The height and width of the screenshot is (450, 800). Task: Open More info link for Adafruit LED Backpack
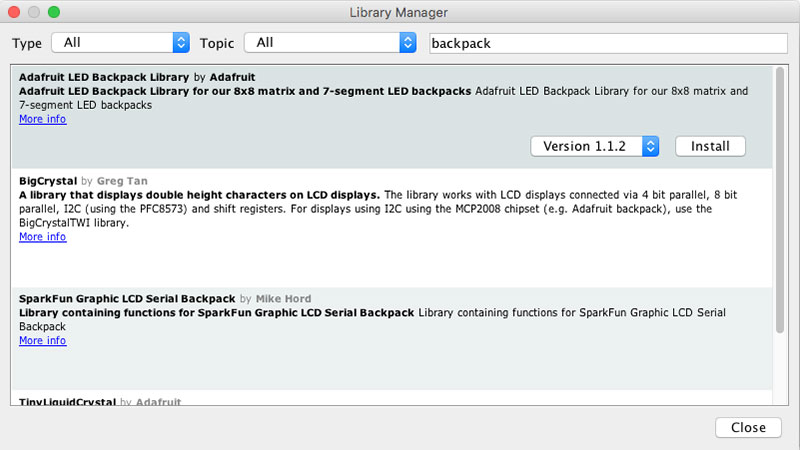tap(42, 119)
